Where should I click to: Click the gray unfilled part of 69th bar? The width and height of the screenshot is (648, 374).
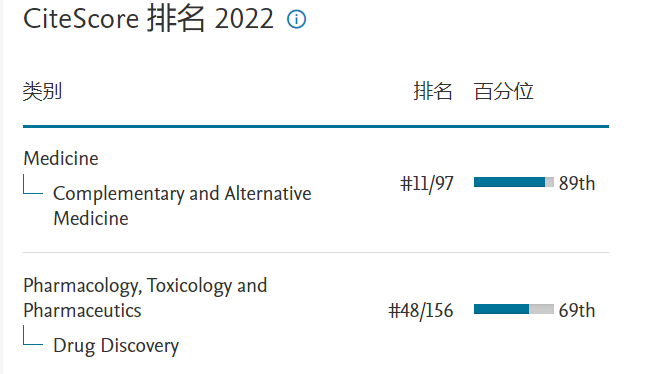pyautogui.click(x=541, y=309)
